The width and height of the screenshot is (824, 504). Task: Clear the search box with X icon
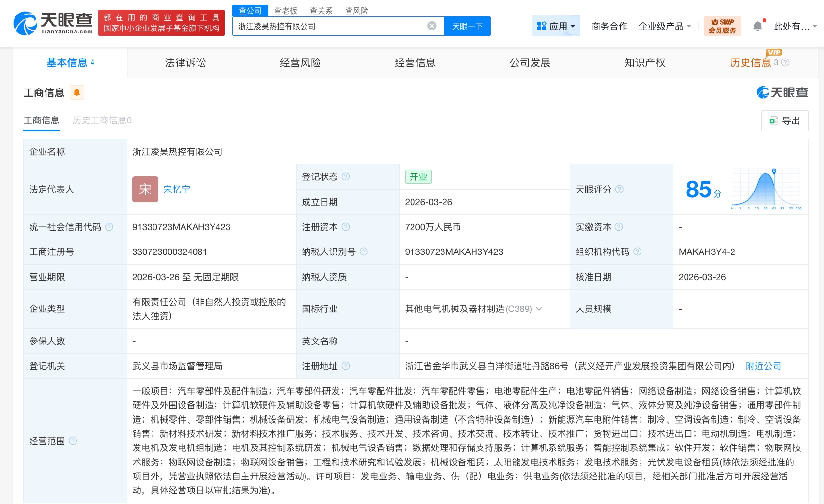(432, 26)
